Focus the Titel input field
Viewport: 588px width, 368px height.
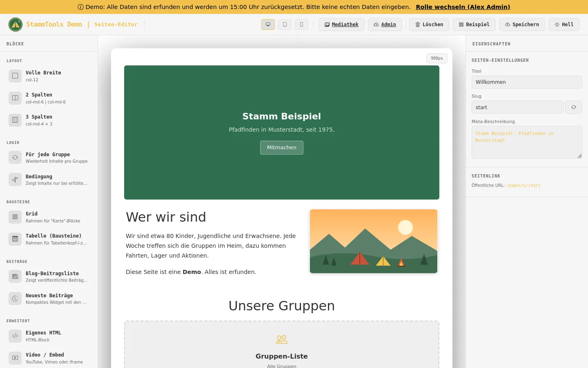click(x=527, y=82)
